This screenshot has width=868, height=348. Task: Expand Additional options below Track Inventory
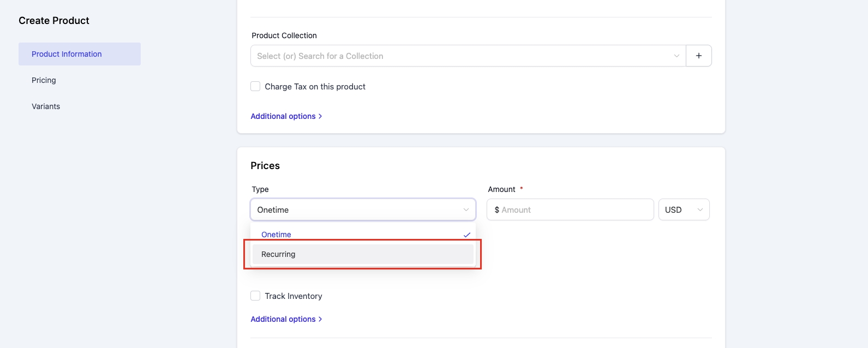click(286, 319)
